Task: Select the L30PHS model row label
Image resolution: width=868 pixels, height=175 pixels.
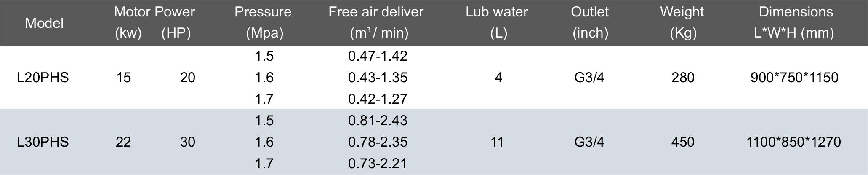Action: pyautogui.click(x=43, y=142)
